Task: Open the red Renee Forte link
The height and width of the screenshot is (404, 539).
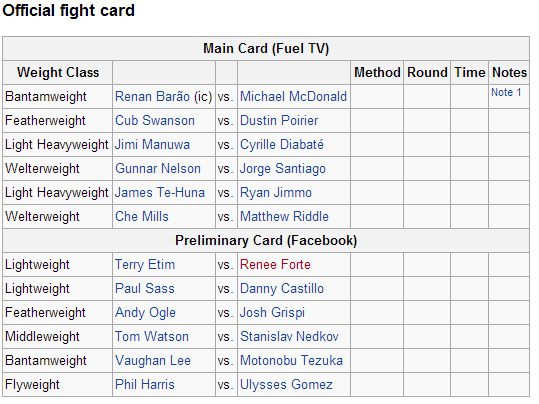Action: (275, 265)
